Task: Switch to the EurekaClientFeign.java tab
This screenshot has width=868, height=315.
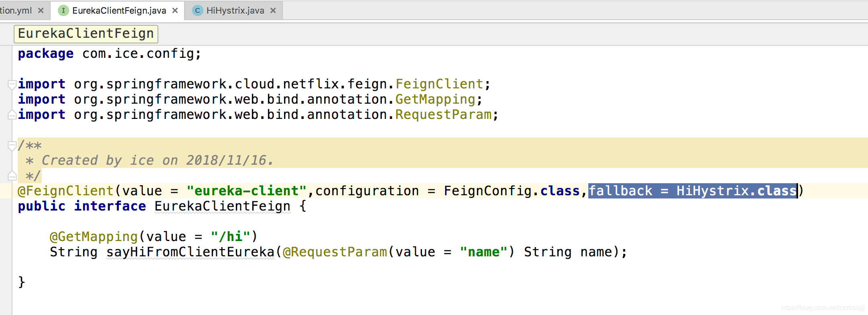Action: (119, 10)
